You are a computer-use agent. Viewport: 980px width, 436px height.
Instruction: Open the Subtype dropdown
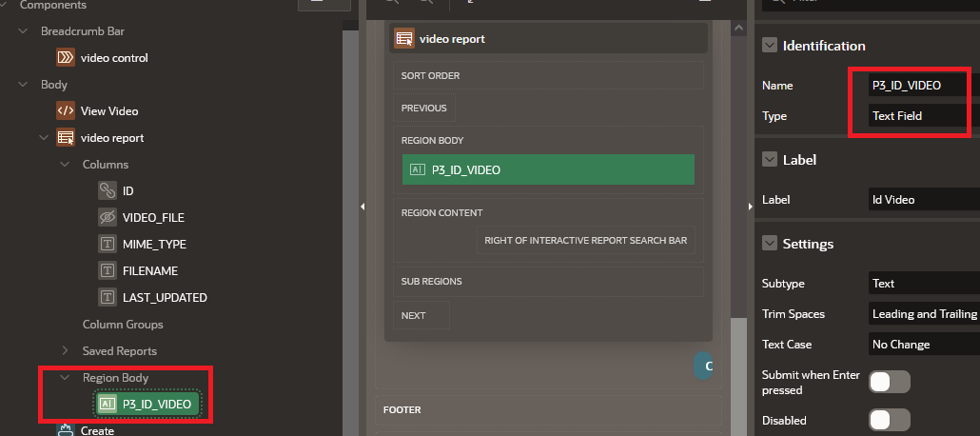pos(924,284)
